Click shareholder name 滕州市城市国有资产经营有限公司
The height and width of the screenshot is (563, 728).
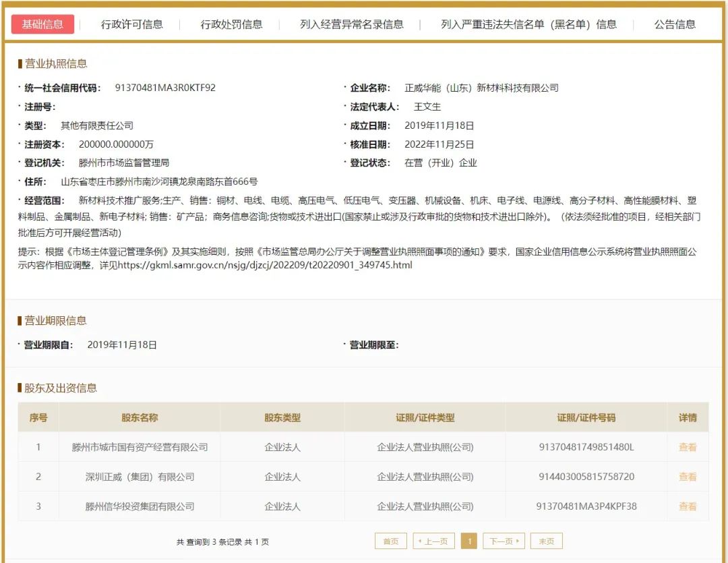[x=140, y=447]
